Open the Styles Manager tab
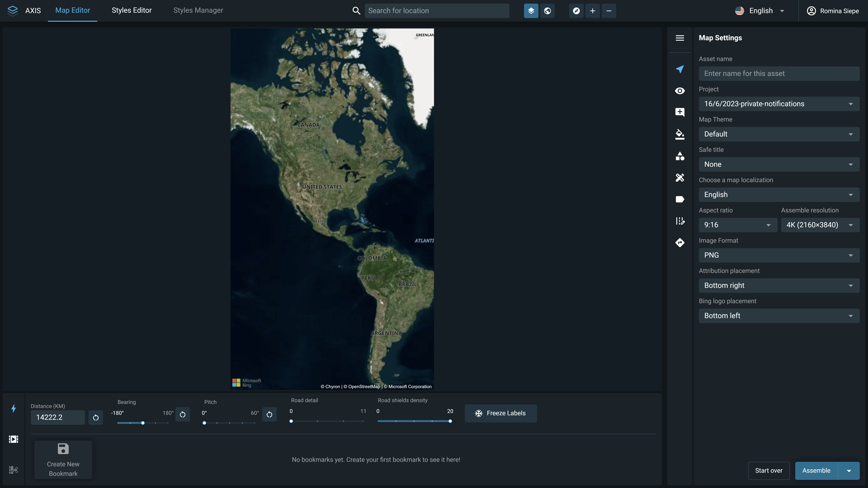Screen dimensions: 868x488 (198, 10)
